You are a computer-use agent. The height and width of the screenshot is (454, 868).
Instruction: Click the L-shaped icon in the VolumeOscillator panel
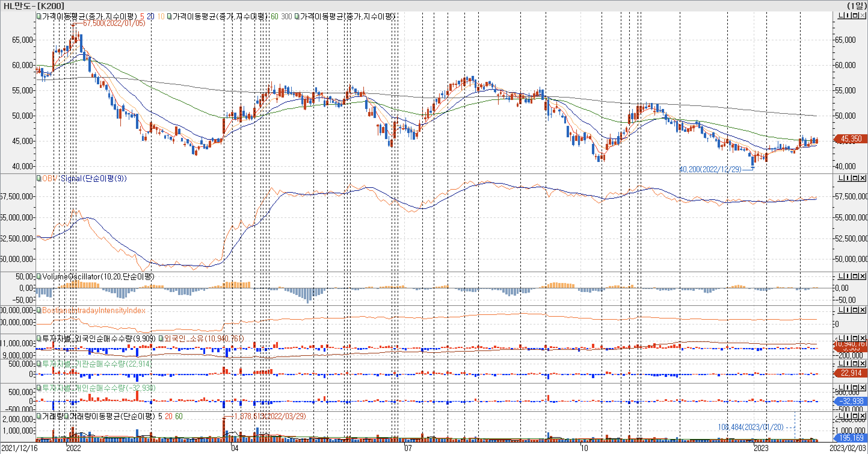coord(841,276)
